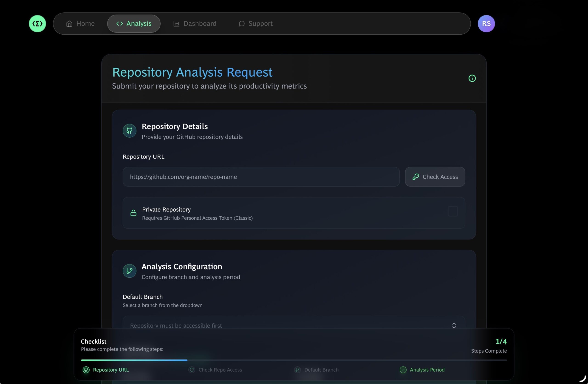Click the lock icon in Private Repository row
The width and height of the screenshot is (588, 384).
(x=133, y=213)
